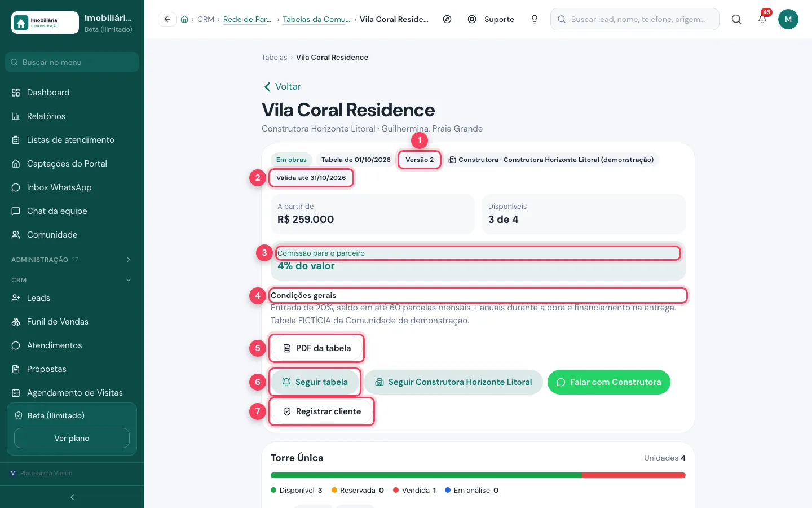Click the Voltar back link
Screen dimensions: 812x508
(282, 86)
